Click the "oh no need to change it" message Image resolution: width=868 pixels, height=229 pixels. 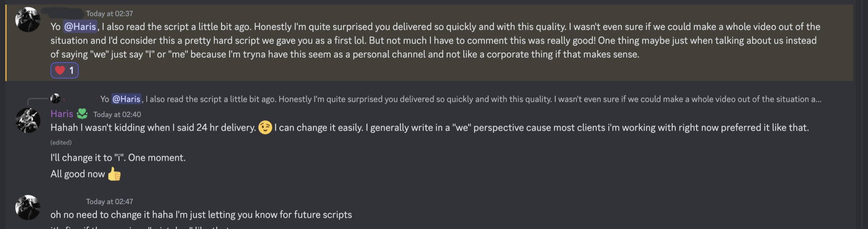pos(201,215)
